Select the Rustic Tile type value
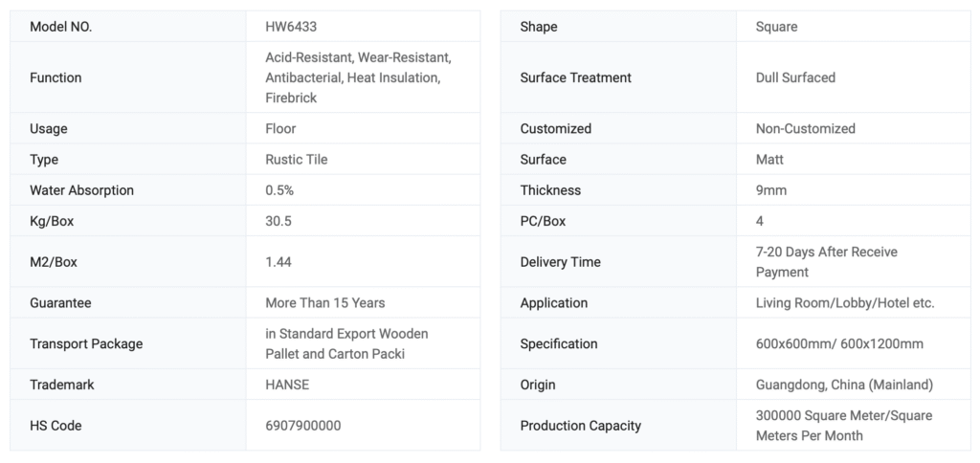The width and height of the screenshot is (980, 463). [297, 159]
